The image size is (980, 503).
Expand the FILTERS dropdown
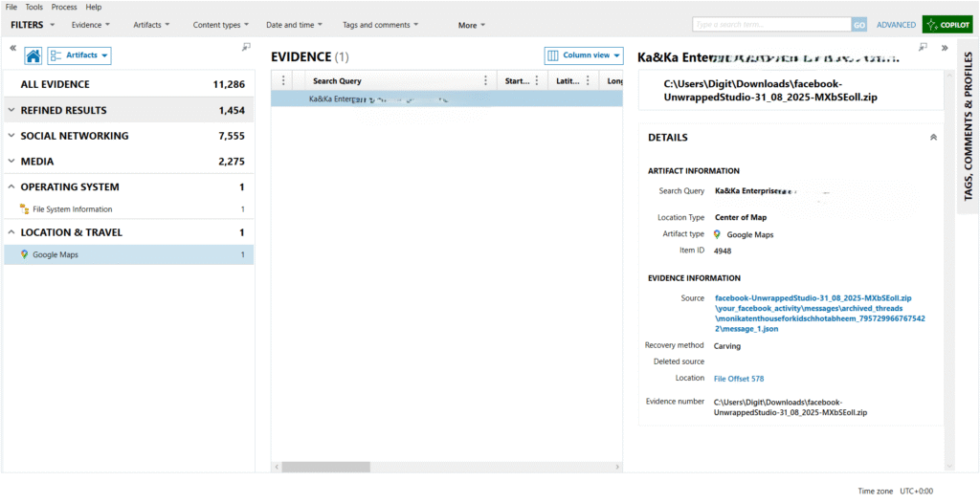(33, 25)
